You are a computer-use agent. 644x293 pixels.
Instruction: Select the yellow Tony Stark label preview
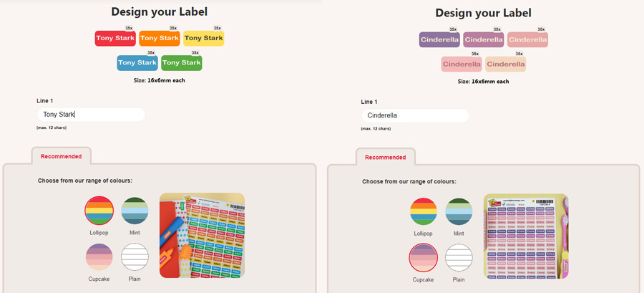(x=203, y=38)
